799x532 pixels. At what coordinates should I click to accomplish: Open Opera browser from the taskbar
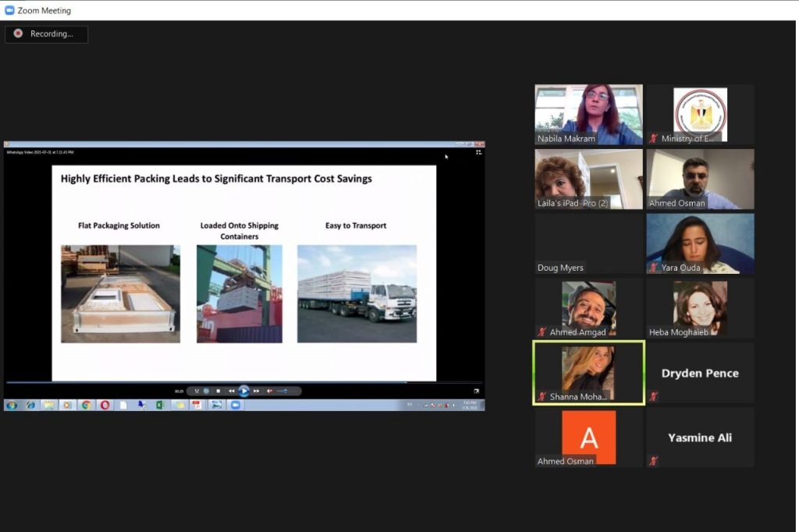(x=105, y=405)
